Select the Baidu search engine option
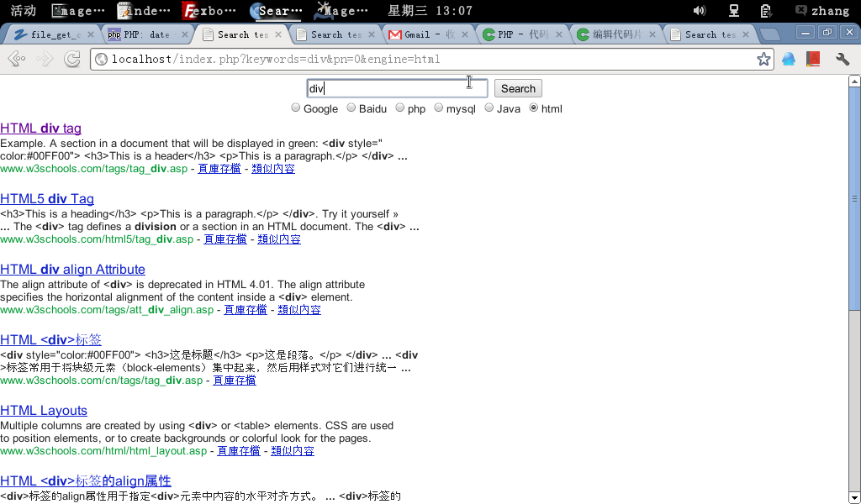Screen dimensions: 861x504 tap(351, 108)
